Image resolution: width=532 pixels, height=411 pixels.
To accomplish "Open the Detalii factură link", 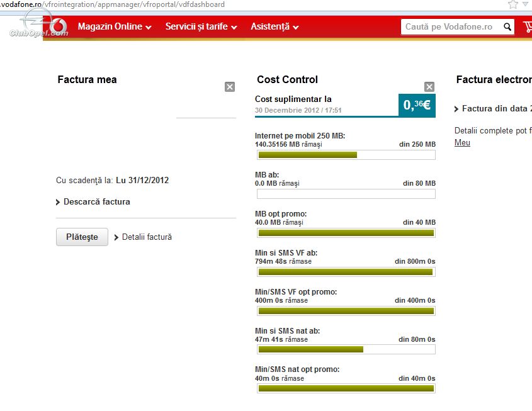I will click(x=143, y=237).
